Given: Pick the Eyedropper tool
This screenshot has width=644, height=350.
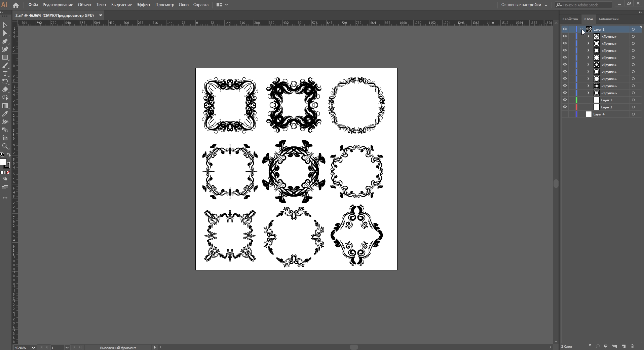Looking at the screenshot, I should [x=5, y=114].
